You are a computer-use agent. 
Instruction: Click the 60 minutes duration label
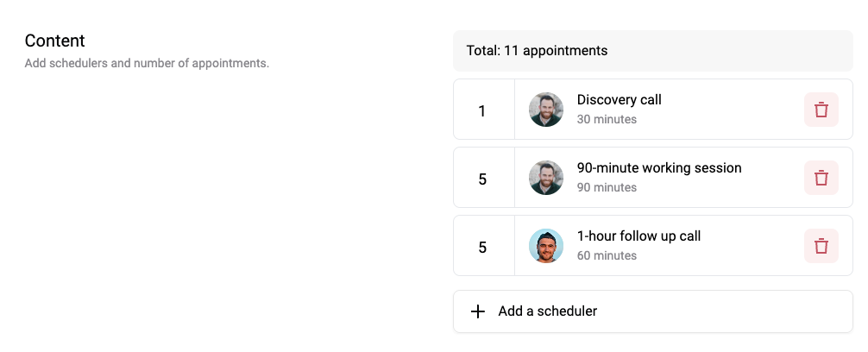click(607, 255)
